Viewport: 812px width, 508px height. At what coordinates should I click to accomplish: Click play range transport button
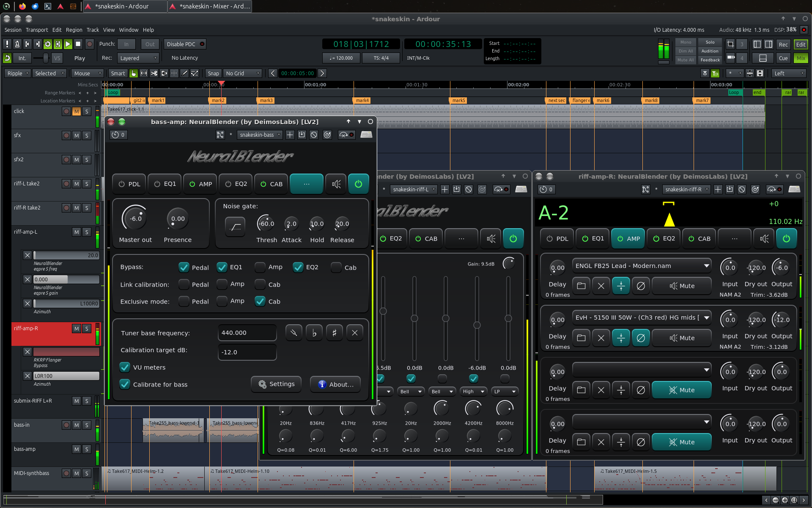pyautogui.click(x=58, y=44)
